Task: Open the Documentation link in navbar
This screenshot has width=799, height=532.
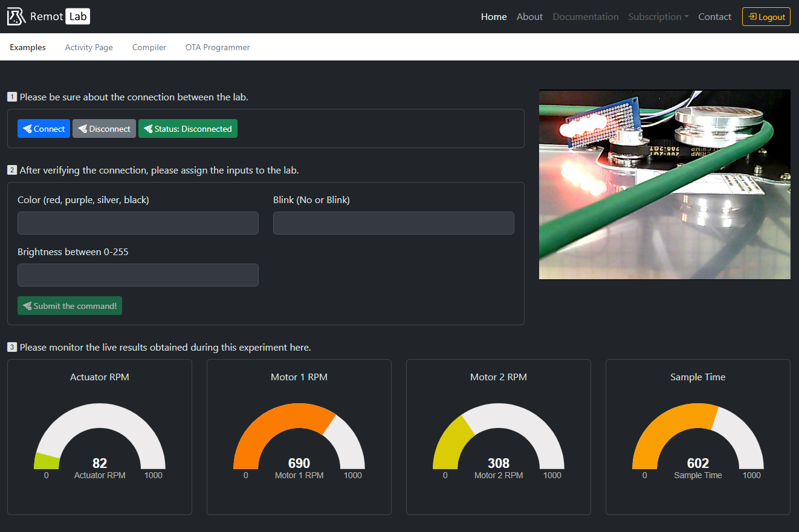Action: 586,17
